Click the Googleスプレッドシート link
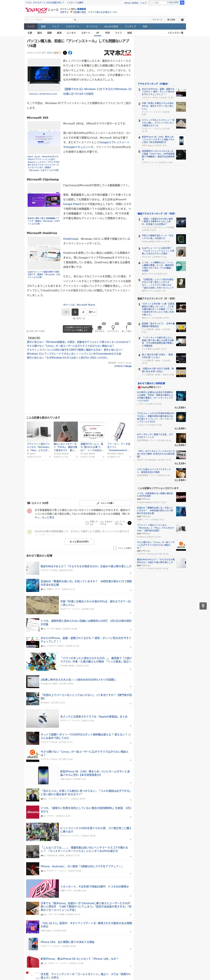The height and width of the screenshot is (980, 210). (x=114, y=142)
